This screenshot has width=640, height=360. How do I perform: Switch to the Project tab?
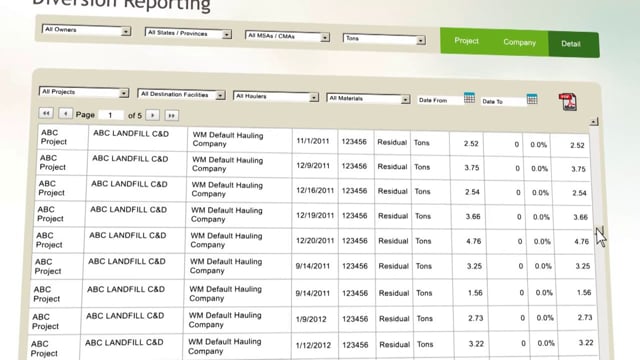(x=466, y=41)
